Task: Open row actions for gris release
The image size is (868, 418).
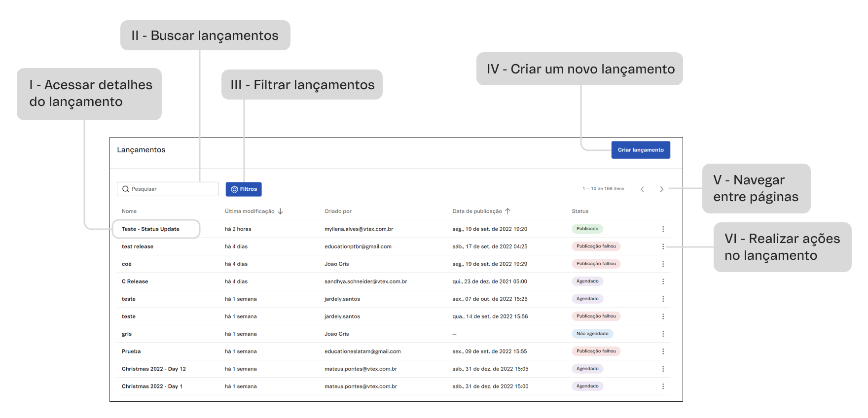Action: [663, 334]
